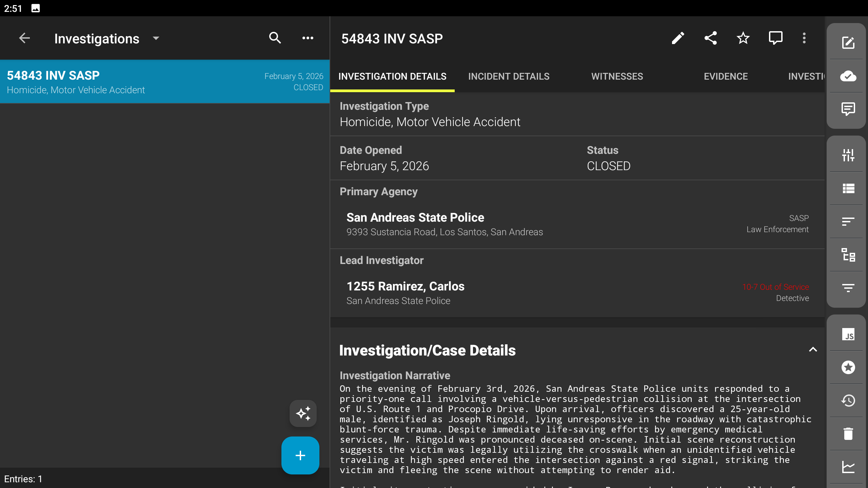The height and width of the screenshot is (488, 868).
Task: Open the comment bubble icon in header
Action: [775, 38]
